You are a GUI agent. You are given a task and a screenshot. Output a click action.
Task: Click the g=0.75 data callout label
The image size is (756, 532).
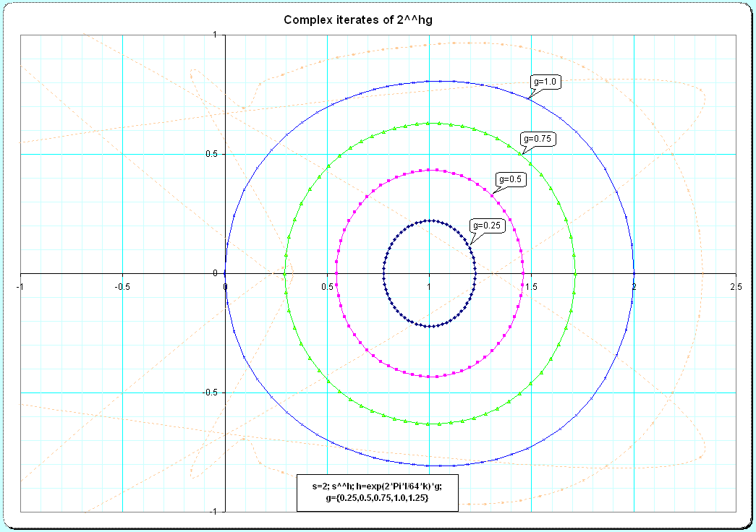click(538, 140)
